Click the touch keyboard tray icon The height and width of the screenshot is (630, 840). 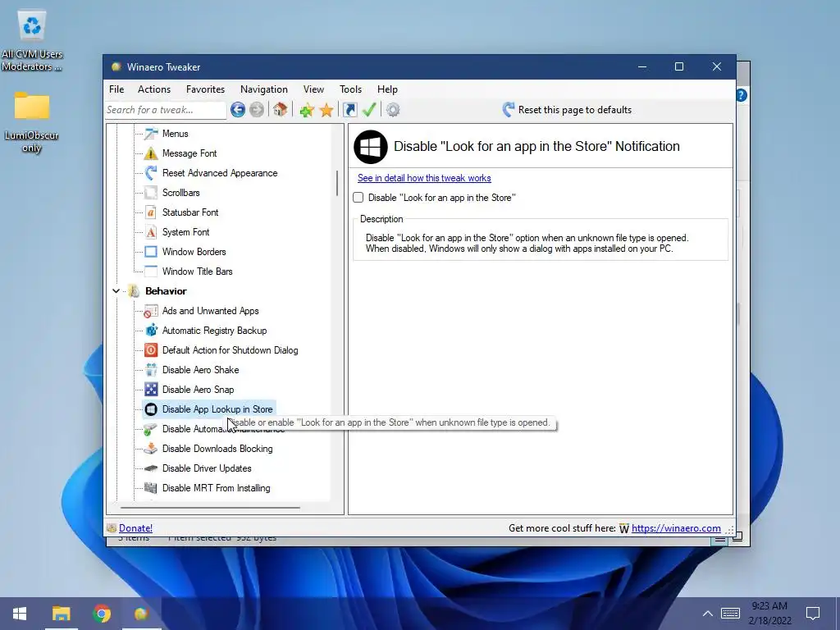[x=730, y=614]
